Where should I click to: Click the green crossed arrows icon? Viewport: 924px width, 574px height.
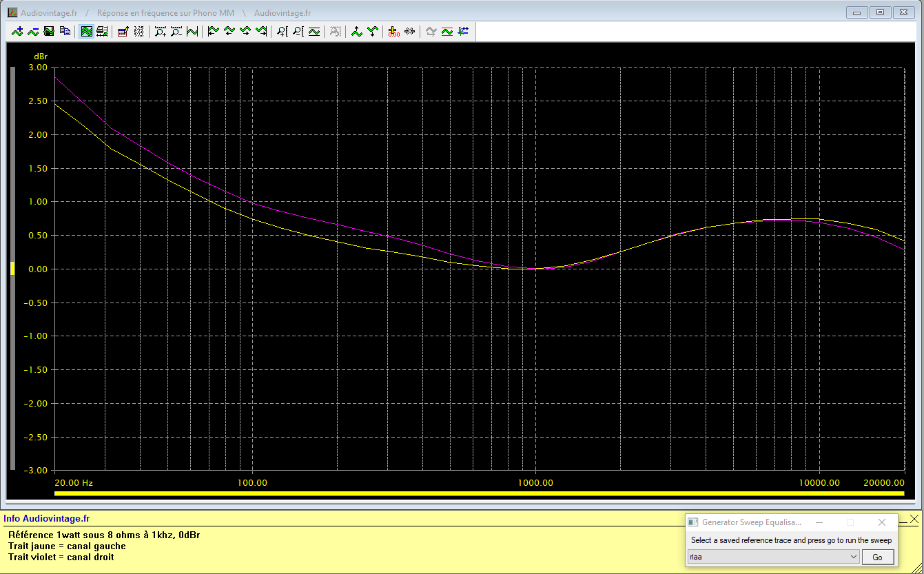click(410, 31)
